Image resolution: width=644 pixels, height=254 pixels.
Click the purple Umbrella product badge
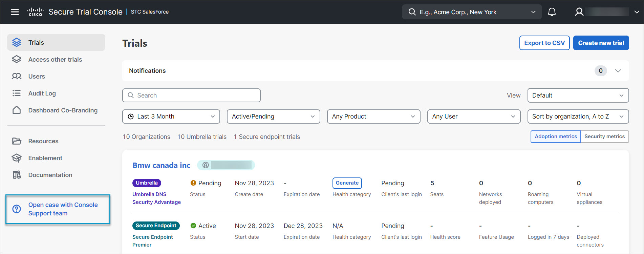pyautogui.click(x=147, y=183)
